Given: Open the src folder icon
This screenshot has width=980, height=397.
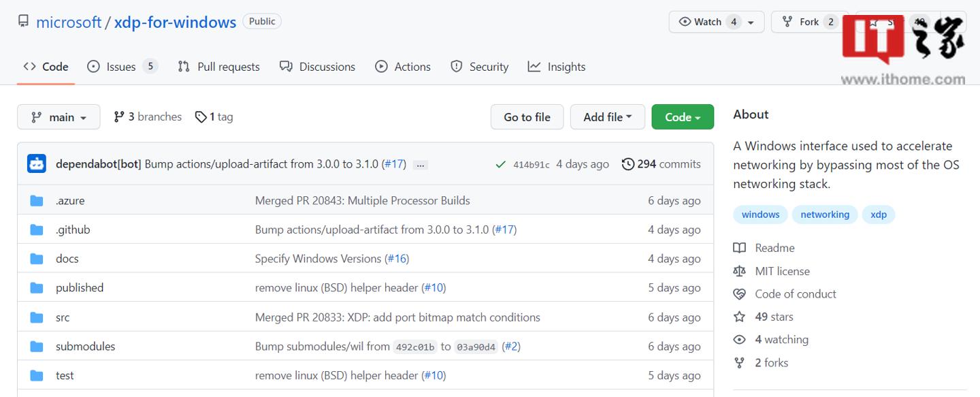Looking at the screenshot, I should pyautogui.click(x=36, y=317).
